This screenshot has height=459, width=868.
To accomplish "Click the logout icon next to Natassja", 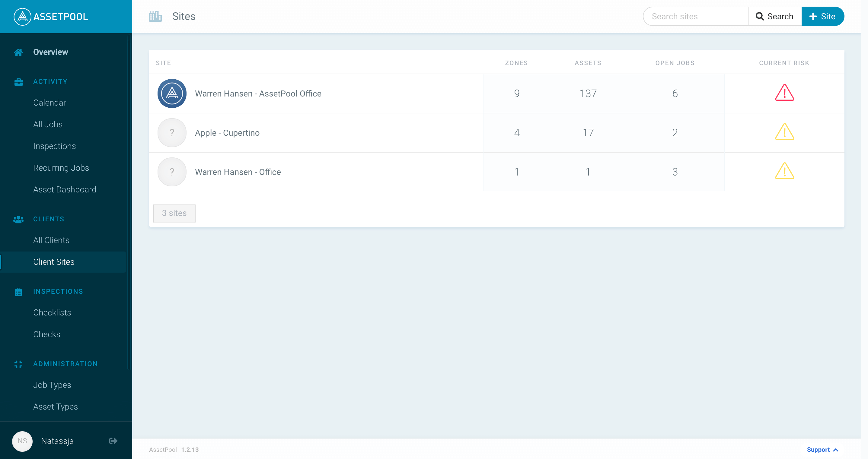I will (x=113, y=441).
